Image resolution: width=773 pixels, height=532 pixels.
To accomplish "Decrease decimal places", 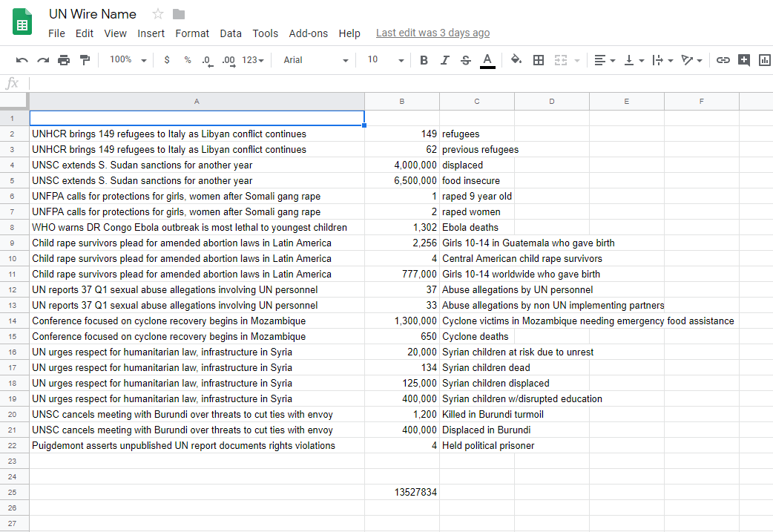I will pyautogui.click(x=208, y=60).
